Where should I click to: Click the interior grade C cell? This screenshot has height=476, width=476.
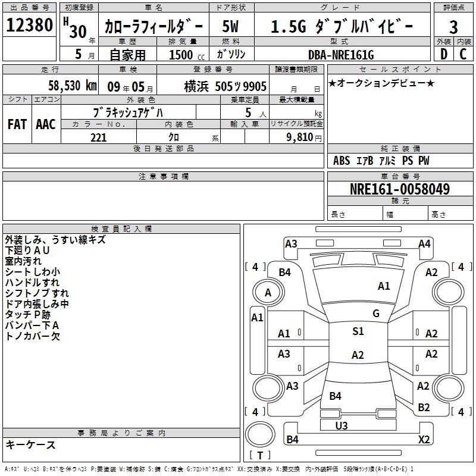pos(464,54)
